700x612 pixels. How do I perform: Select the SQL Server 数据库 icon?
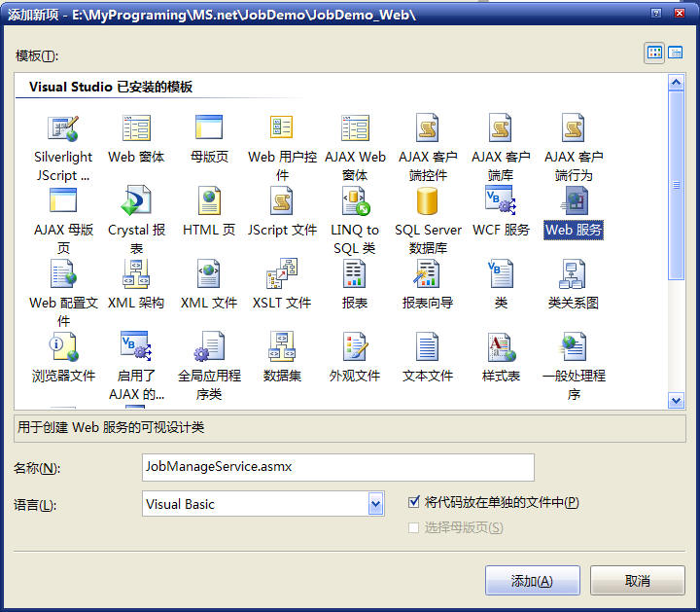pyautogui.click(x=427, y=200)
